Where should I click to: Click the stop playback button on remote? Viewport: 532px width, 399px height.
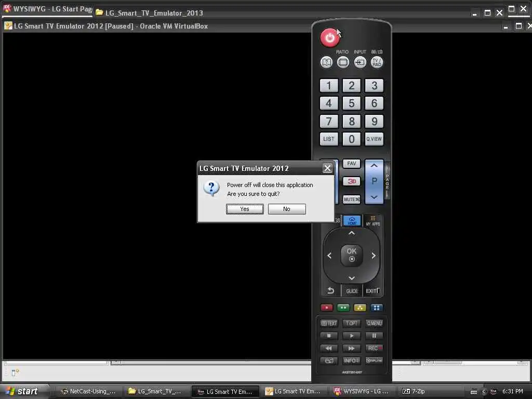pos(329,336)
